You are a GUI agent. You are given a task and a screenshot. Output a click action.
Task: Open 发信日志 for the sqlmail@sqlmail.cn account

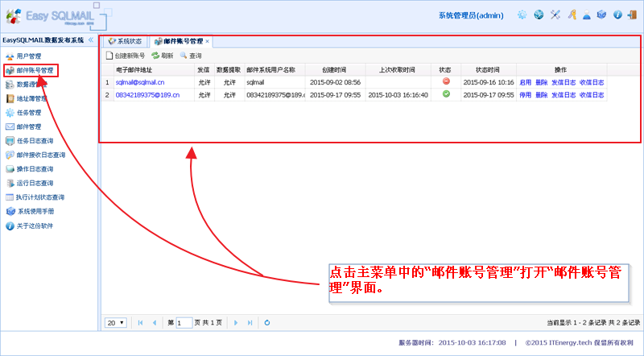tap(563, 82)
